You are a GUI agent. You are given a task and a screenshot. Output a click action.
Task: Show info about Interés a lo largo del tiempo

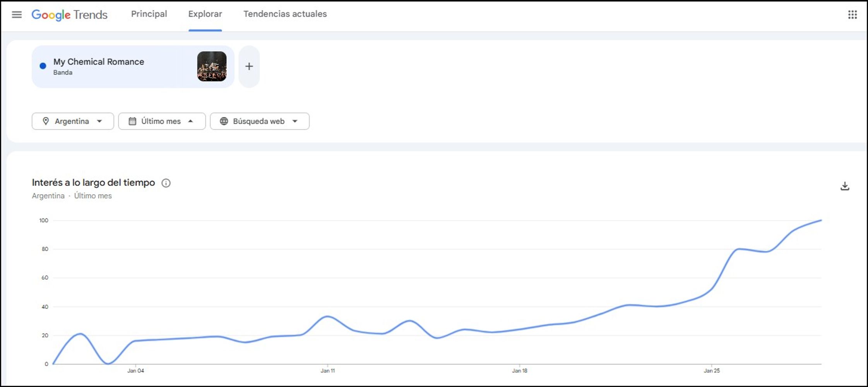(x=166, y=183)
